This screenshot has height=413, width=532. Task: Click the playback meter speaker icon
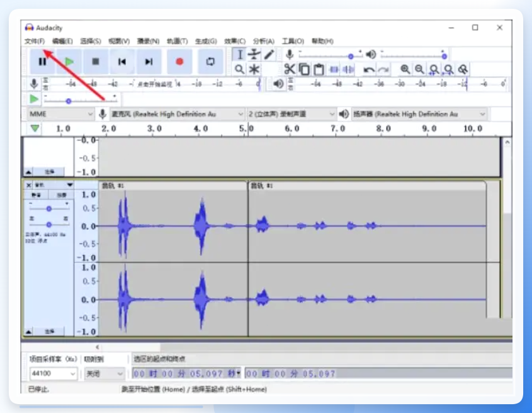[278, 84]
